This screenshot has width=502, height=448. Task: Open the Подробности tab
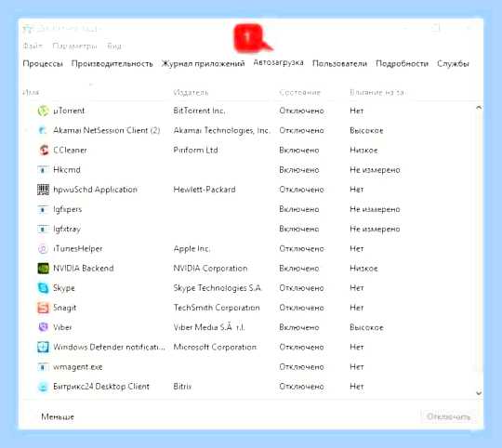(x=402, y=64)
